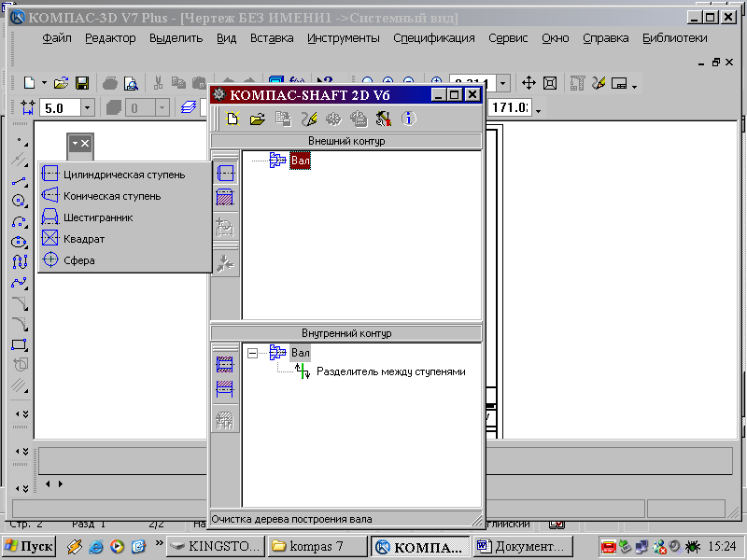Open the grid step 5.0 dropdown
Viewport: 747px width, 560px height.
(87, 107)
